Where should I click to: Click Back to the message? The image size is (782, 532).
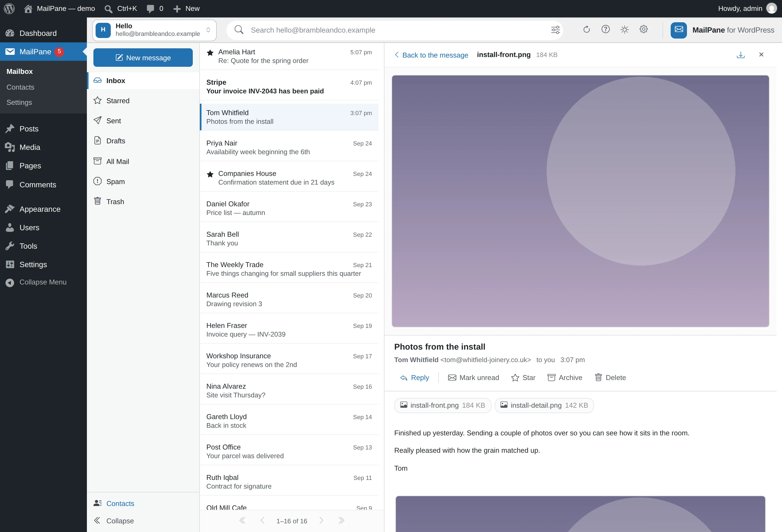[x=431, y=55]
